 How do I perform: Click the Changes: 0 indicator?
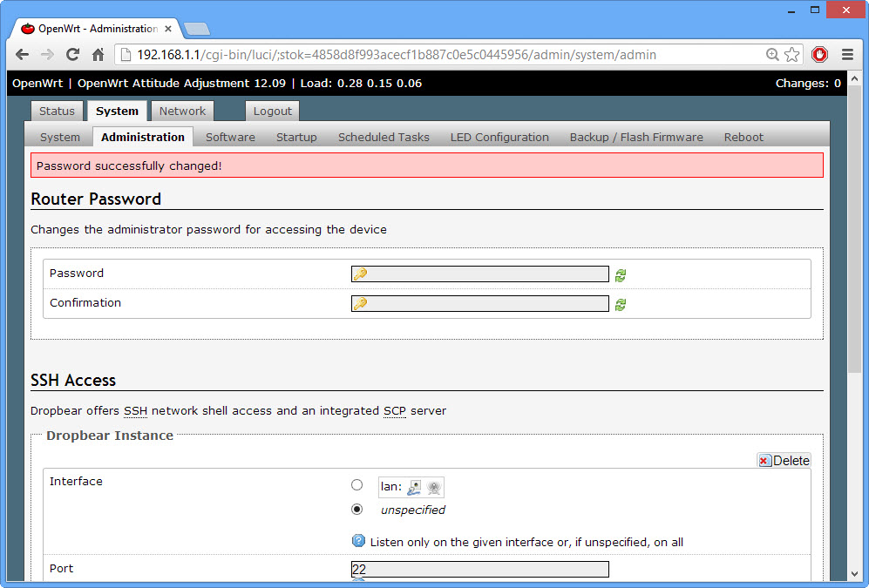click(808, 83)
